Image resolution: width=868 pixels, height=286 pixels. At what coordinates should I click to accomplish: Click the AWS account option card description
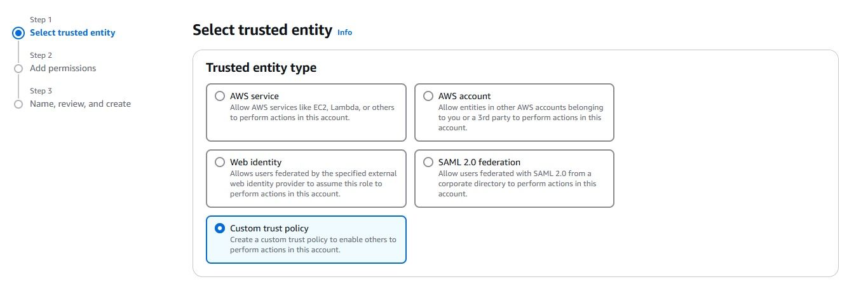click(x=520, y=118)
